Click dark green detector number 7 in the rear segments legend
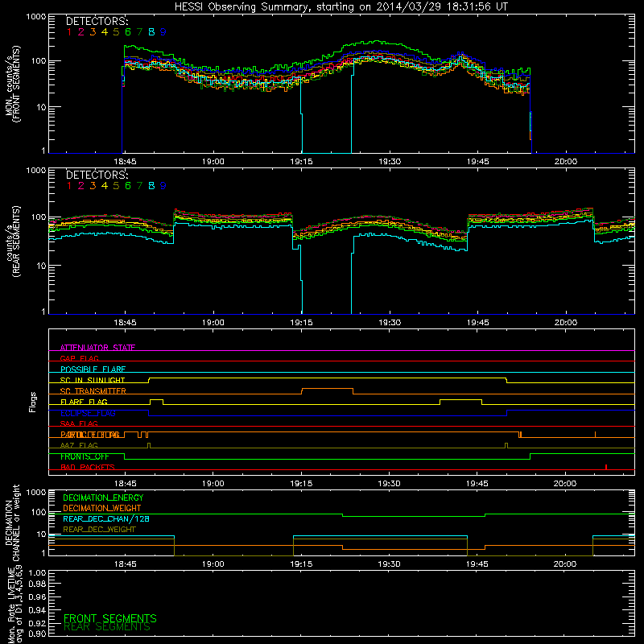Viewport: 644px width, 644px height. coord(139,186)
